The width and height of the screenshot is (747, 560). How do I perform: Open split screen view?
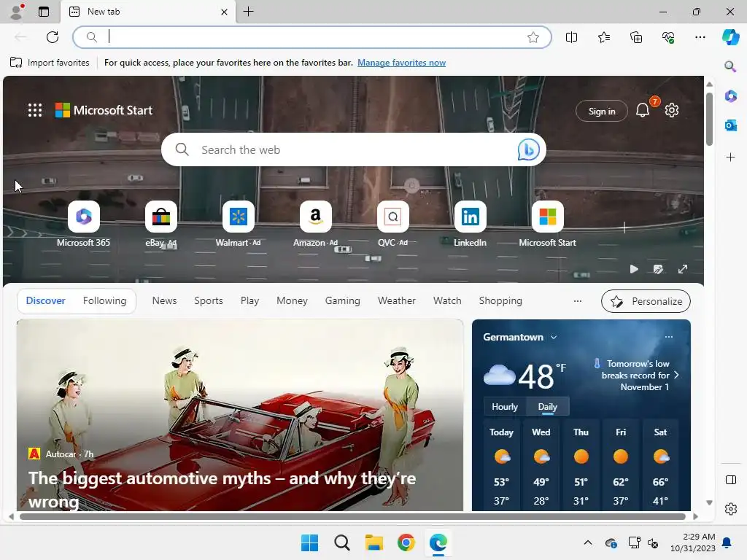[571, 37]
